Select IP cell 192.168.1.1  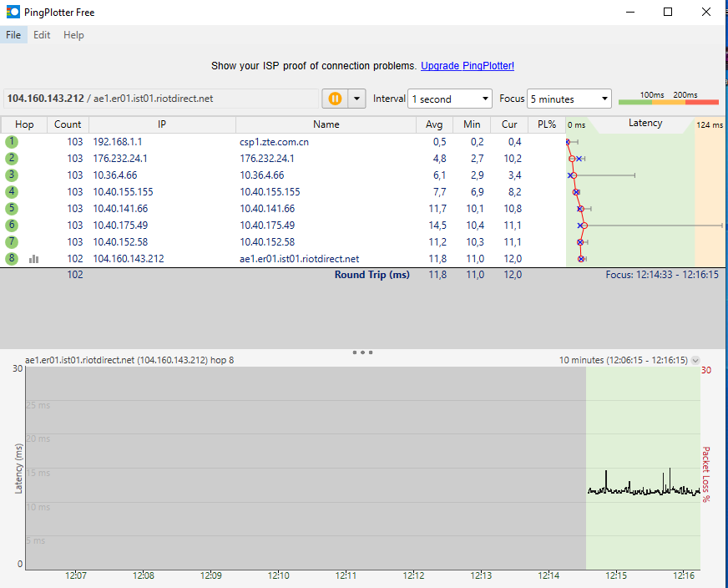[118, 142]
